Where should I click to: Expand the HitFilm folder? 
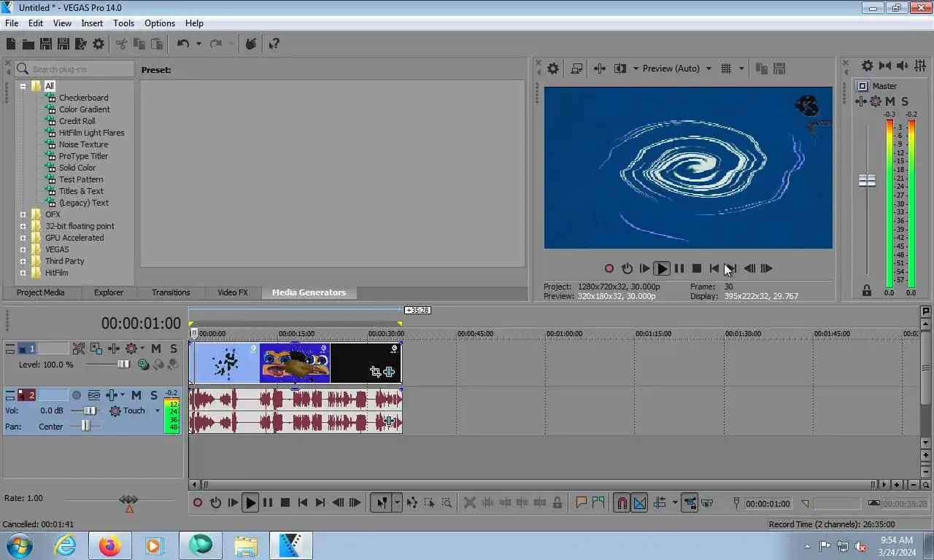tap(23, 273)
